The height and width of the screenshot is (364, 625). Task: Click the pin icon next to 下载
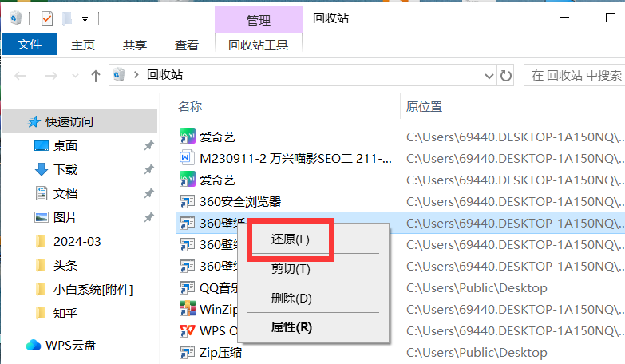(x=148, y=169)
